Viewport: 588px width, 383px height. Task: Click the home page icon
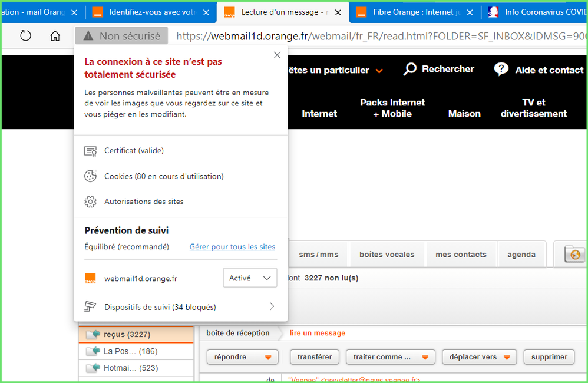pos(55,36)
